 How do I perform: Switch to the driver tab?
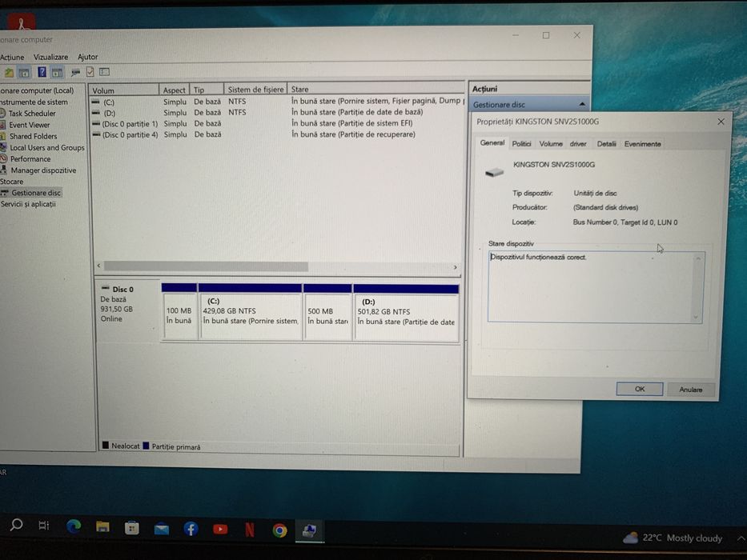(x=578, y=144)
